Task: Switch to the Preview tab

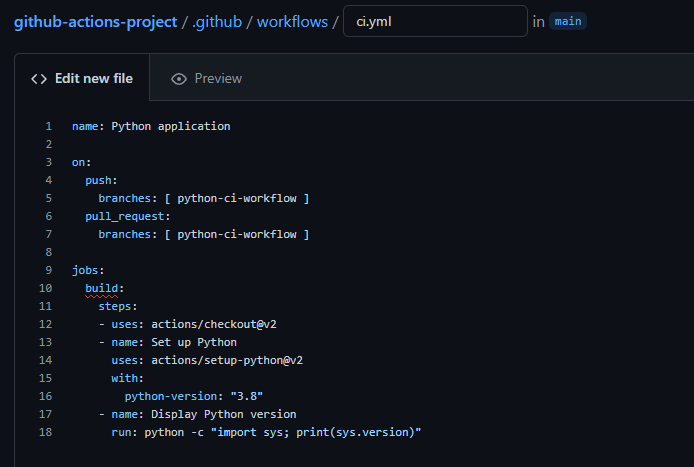Action: [206, 78]
